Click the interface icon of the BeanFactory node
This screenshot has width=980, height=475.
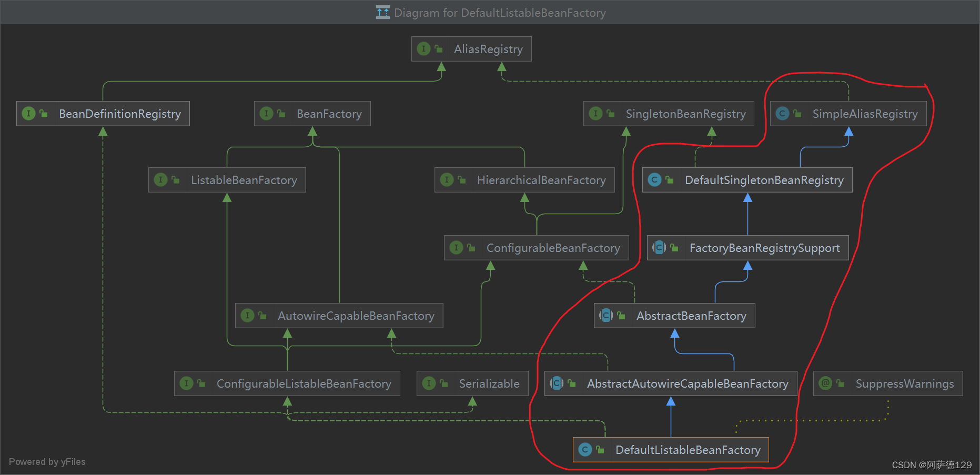[x=266, y=114]
